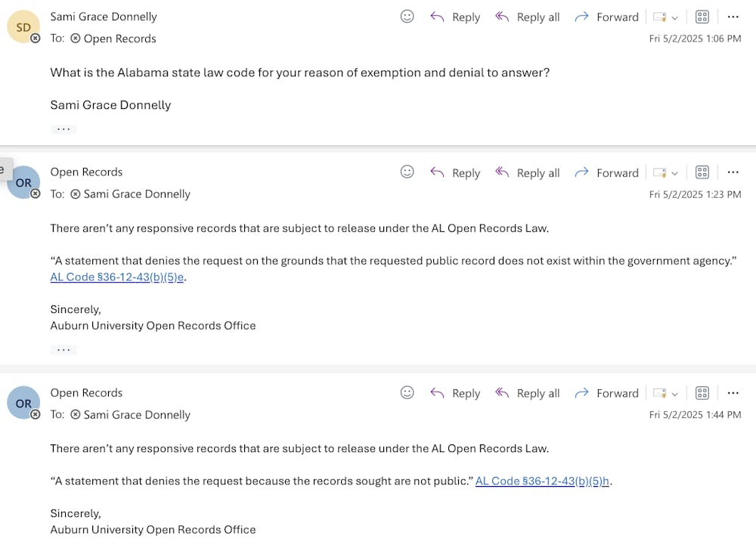Expand collapsed text under Sami Grace Donnelly's signature
The width and height of the screenshot is (756, 548).
[64, 129]
